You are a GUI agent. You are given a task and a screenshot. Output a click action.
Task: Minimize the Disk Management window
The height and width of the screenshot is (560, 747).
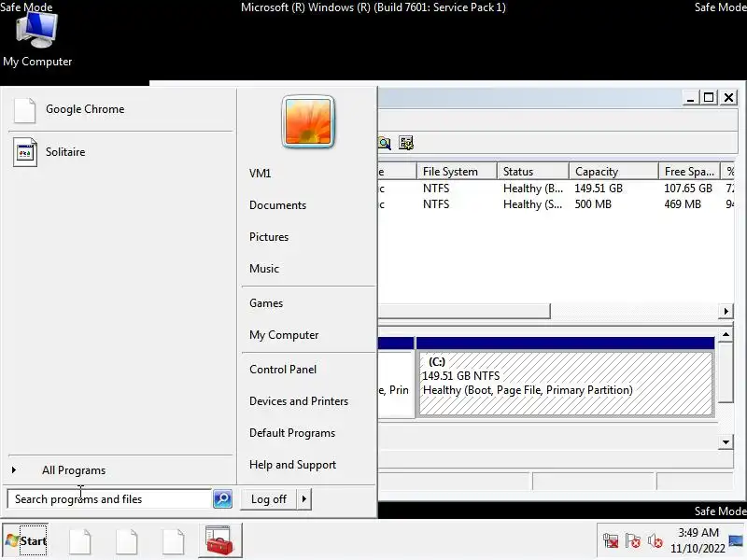[690, 98]
